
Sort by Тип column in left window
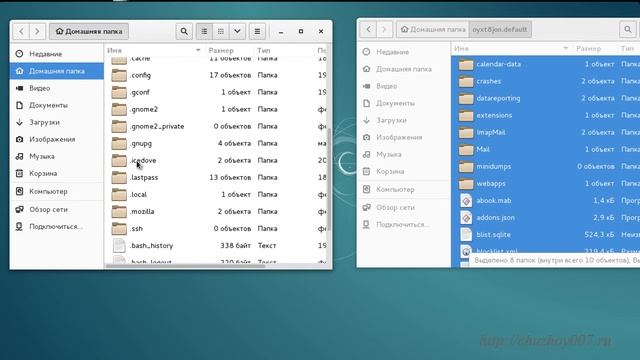pos(284,50)
